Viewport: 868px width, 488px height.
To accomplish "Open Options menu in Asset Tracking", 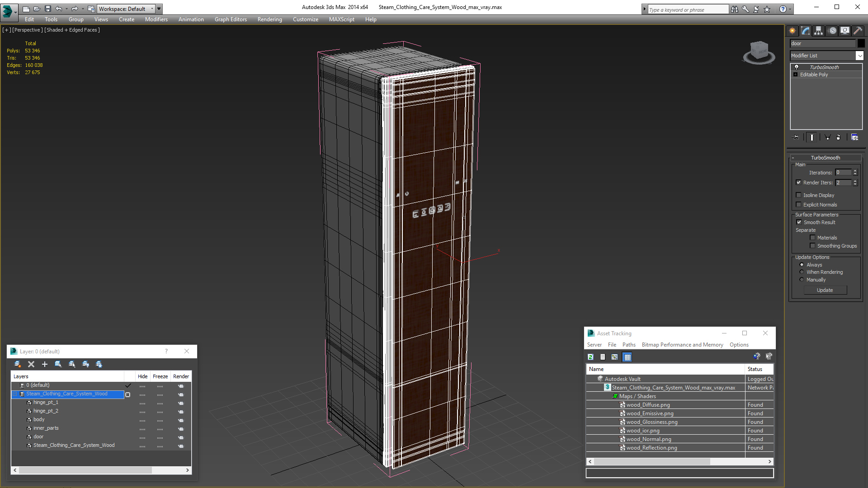I will point(739,345).
